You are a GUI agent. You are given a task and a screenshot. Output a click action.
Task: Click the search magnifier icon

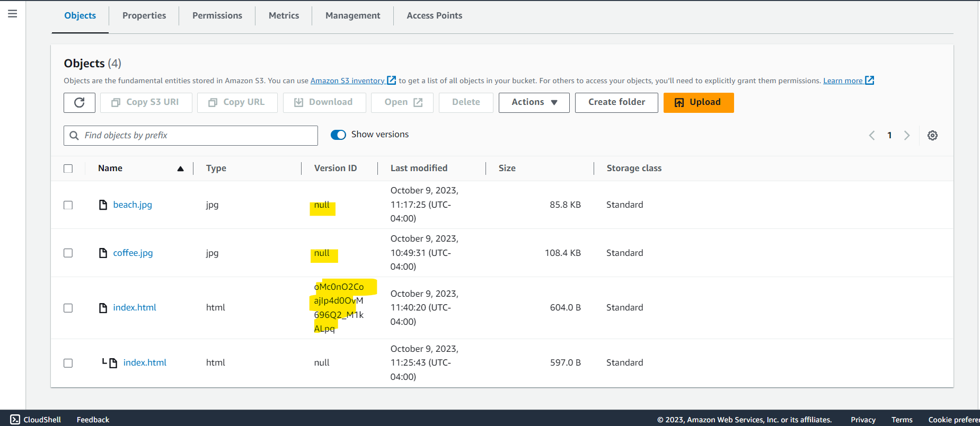tap(75, 136)
